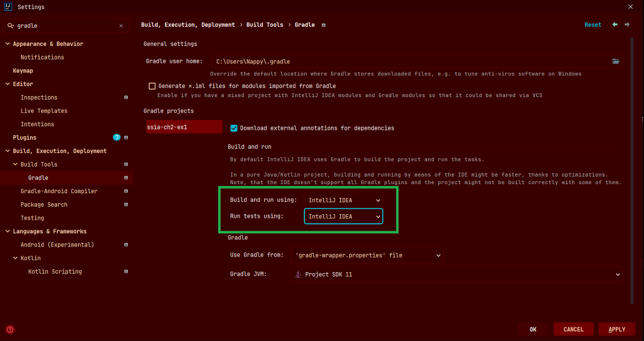Click the Gradle JVM label

click(248, 275)
